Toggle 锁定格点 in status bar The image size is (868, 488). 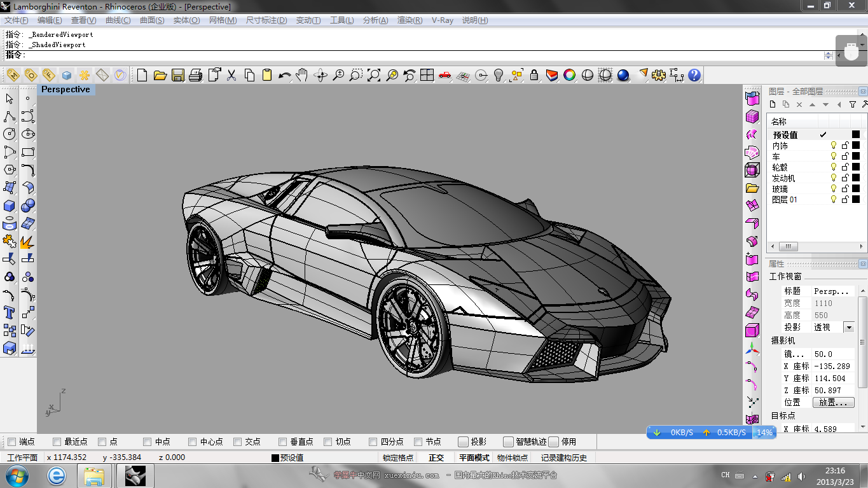pyautogui.click(x=398, y=457)
